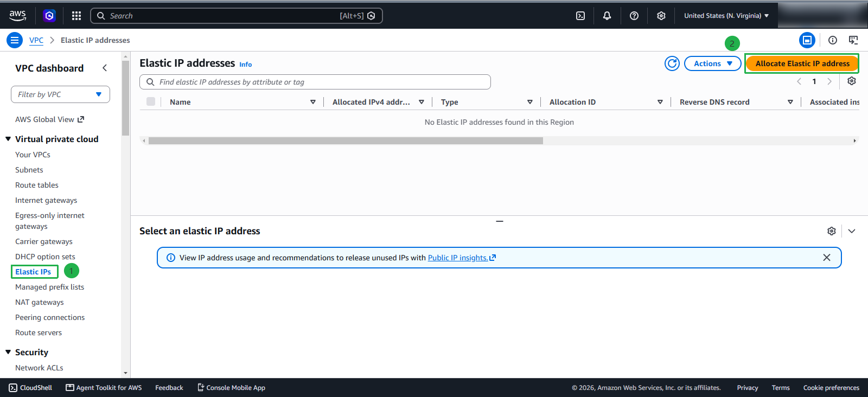Open the Filter by VPC dropdown
The height and width of the screenshot is (397, 868).
point(60,94)
